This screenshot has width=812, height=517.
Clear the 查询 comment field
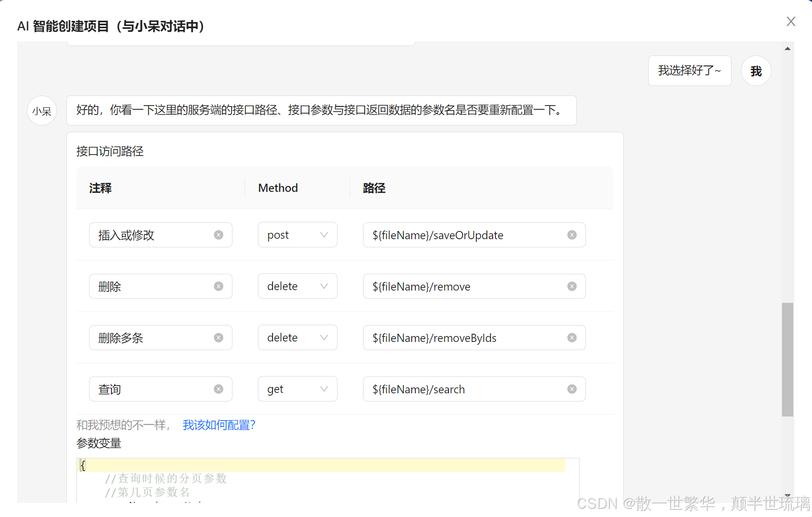218,389
